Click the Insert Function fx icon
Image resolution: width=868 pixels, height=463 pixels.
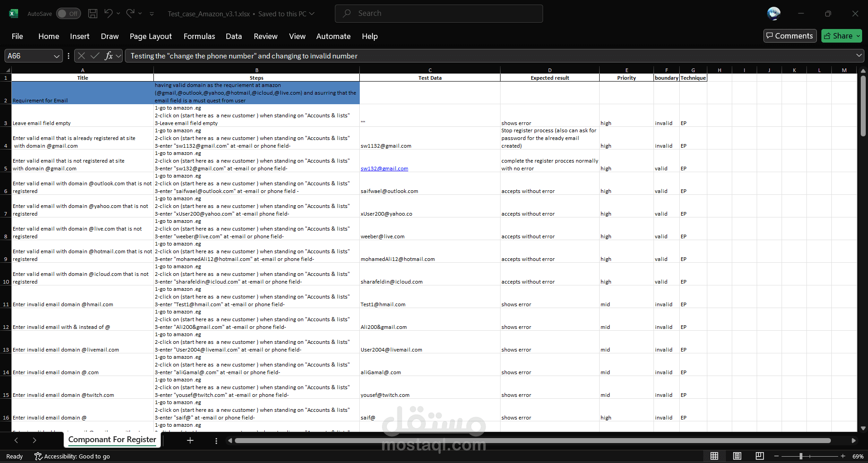point(109,56)
